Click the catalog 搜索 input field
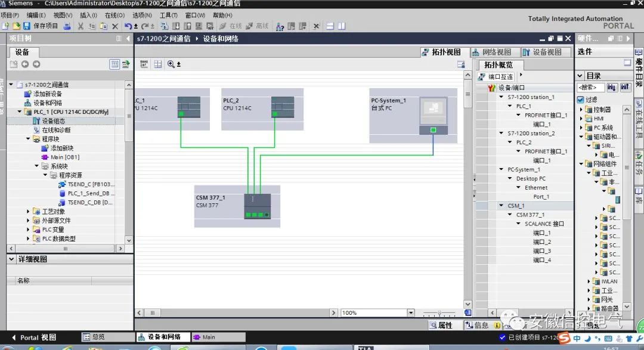 (590, 87)
